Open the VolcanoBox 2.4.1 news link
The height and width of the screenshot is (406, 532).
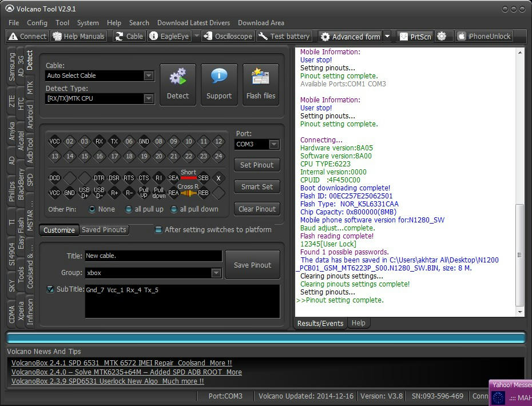(121, 363)
